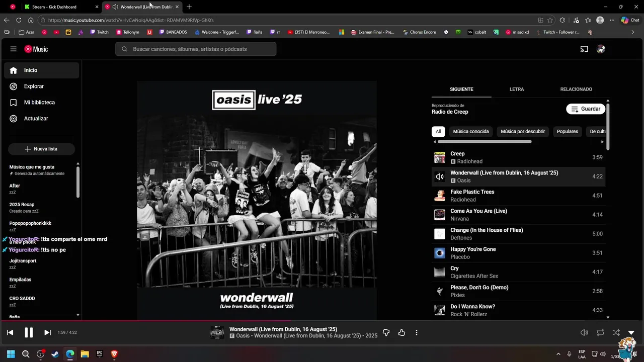Image resolution: width=644 pixels, height=362 pixels.
Task: Show more bookmarks with chevron
Action: [632, 32]
